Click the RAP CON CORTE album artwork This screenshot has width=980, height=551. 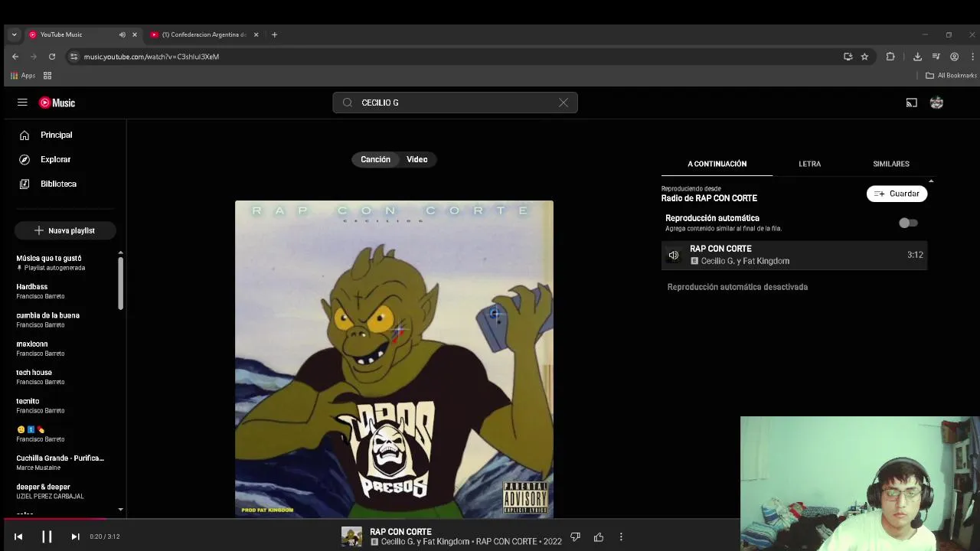point(394,359)
